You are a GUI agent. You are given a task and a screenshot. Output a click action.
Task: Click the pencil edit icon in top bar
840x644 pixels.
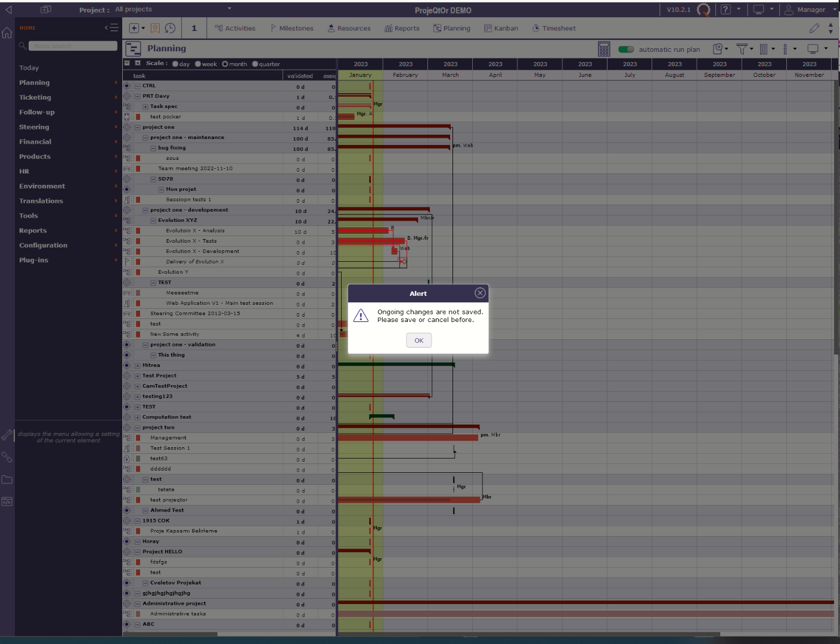[x=814, y=28]
